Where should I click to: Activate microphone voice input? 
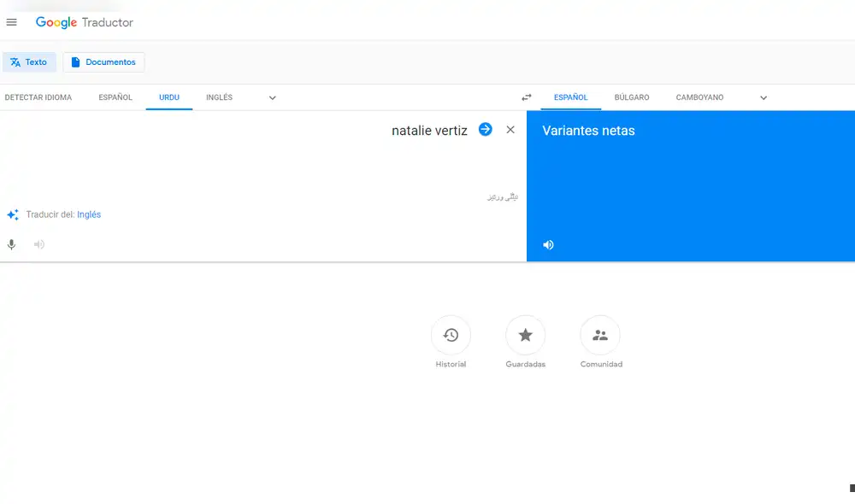coord(11,244)
